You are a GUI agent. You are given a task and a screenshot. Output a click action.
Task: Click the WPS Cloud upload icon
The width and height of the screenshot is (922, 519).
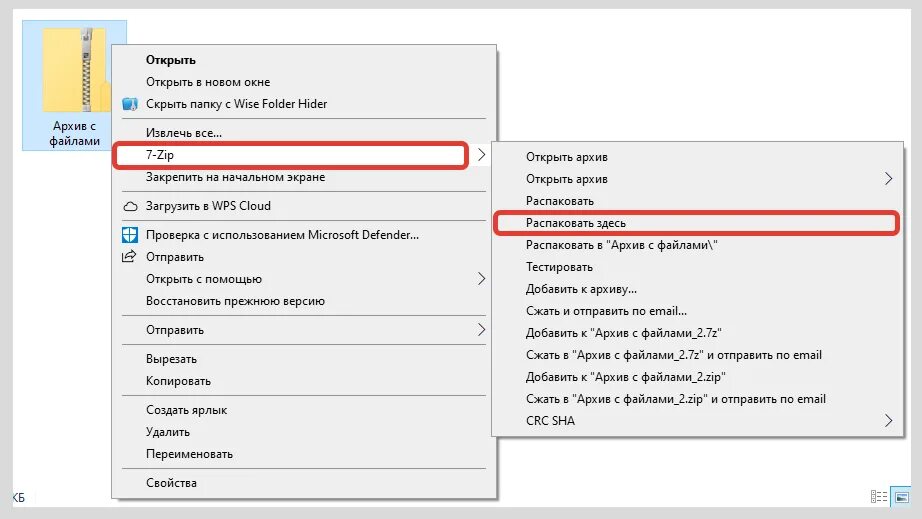click(130, 206)
